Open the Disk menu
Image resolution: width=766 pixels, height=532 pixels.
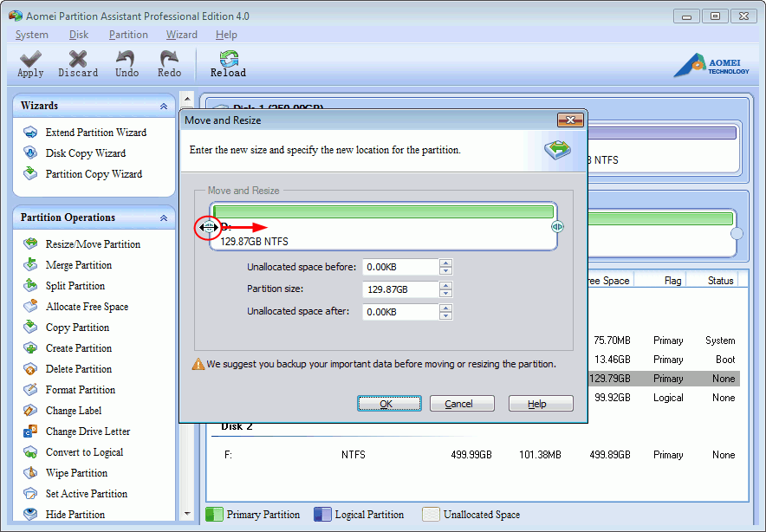[x=78, y=35]
